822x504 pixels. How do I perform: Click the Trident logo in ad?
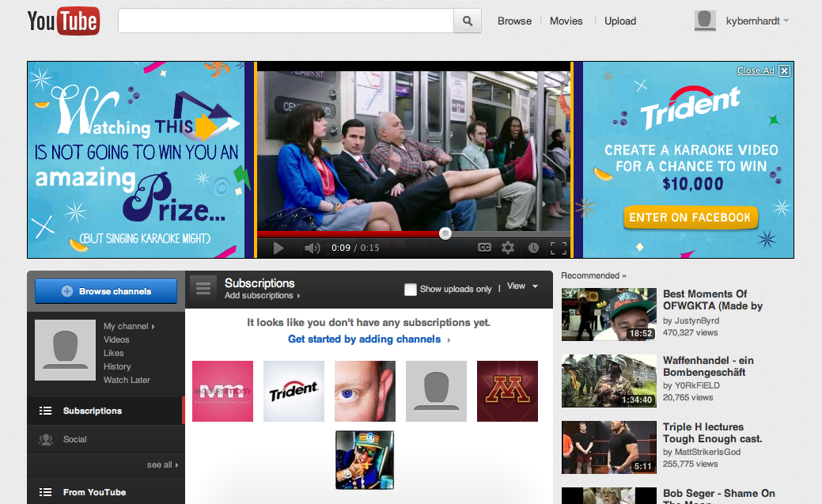coord(691,108)
